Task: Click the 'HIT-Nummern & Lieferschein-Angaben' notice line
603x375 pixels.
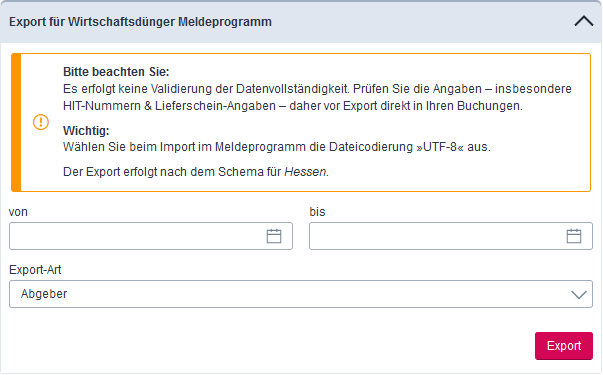Action: coord(169,106)
